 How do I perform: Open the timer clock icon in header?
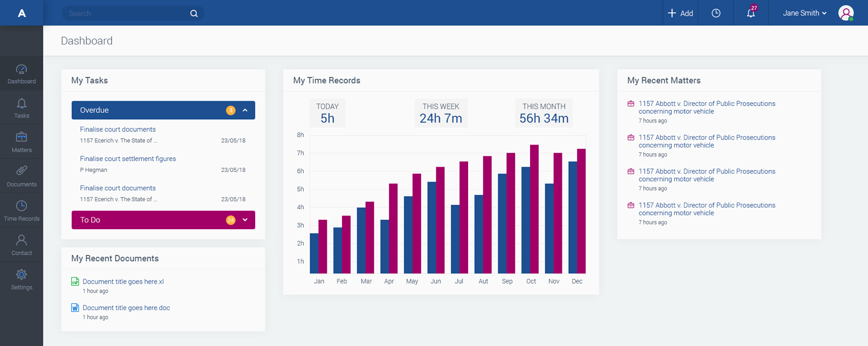716,13
